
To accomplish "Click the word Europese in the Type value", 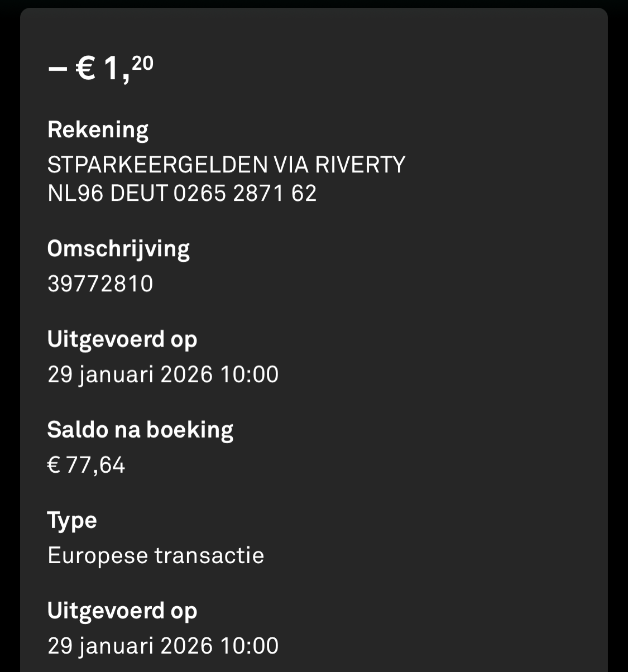I will [x=97, y=555].
